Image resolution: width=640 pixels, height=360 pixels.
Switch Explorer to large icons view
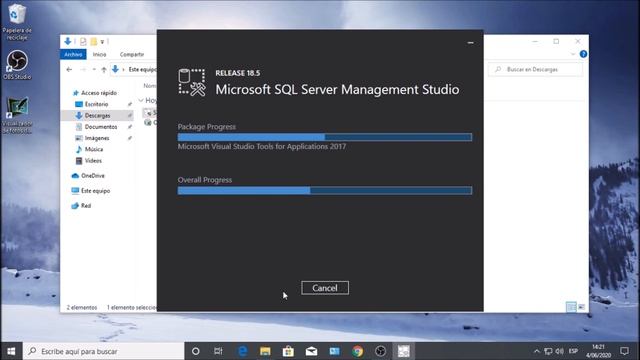point(582,307)
